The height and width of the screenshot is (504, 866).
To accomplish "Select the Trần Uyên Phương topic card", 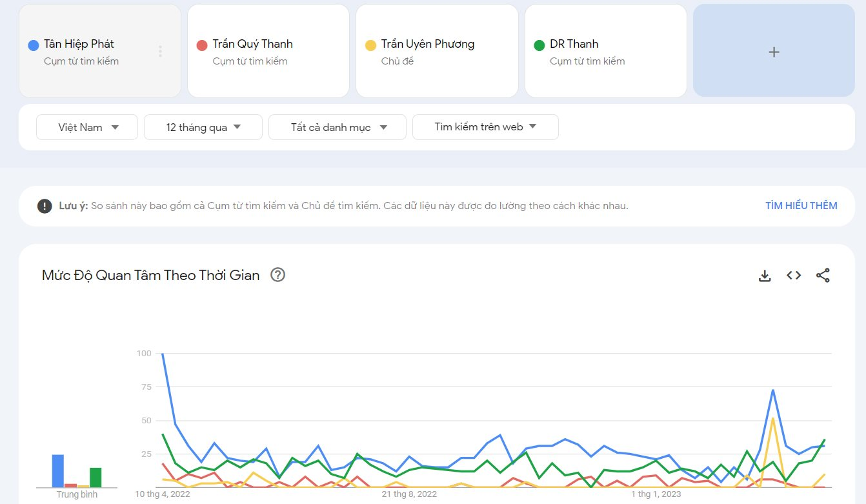I will pyautogui.click(x=437, y=51).
